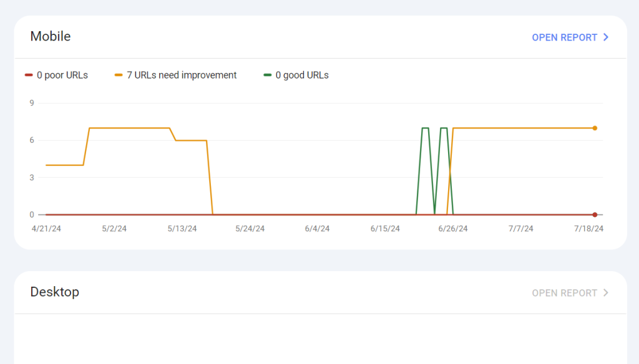Click the chevron beside Mobile OPEN REPORT
Screen dimensions: 639x364
605,37
